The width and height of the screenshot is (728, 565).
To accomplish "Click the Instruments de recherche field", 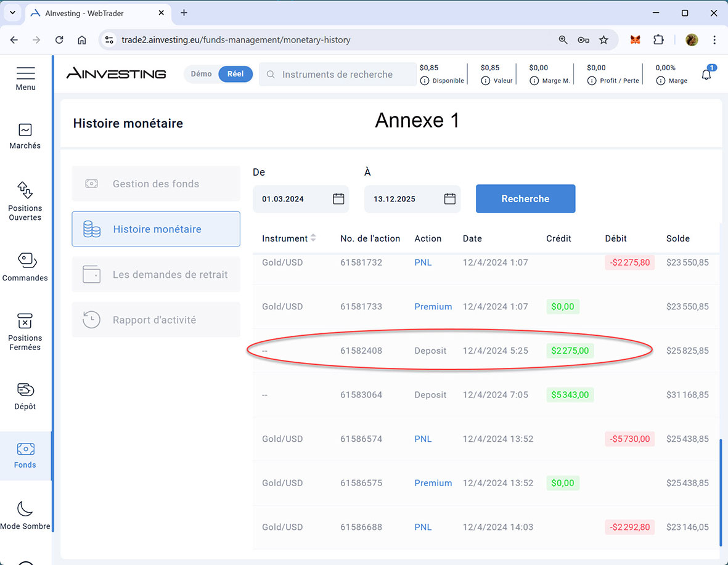I will [337, 75].
